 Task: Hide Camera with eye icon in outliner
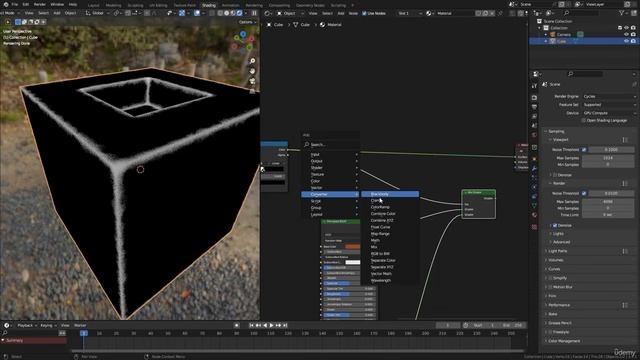(627, 35)
